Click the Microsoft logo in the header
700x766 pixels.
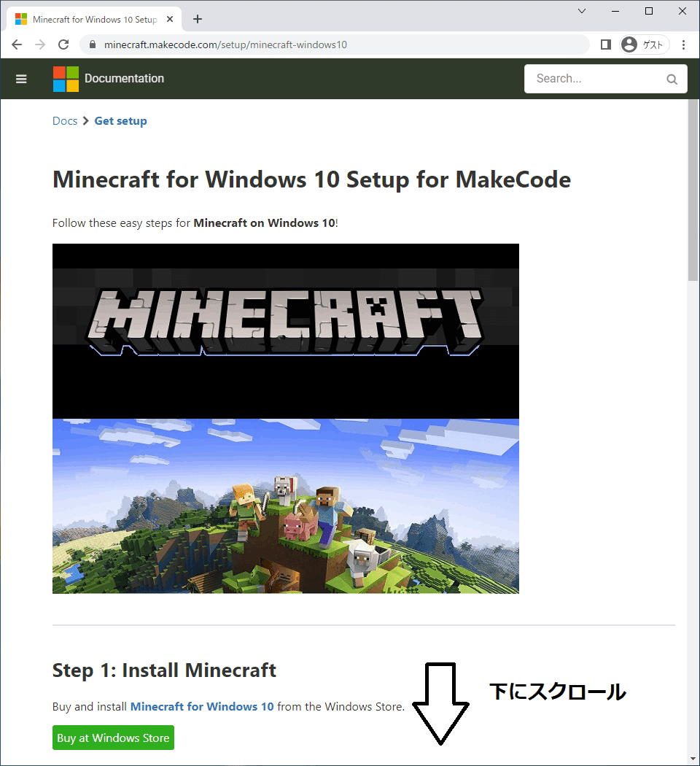point(66,79)
